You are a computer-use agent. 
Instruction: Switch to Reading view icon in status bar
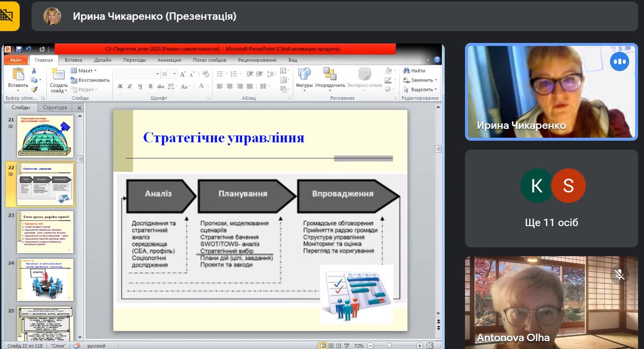(x=340, y=346)
